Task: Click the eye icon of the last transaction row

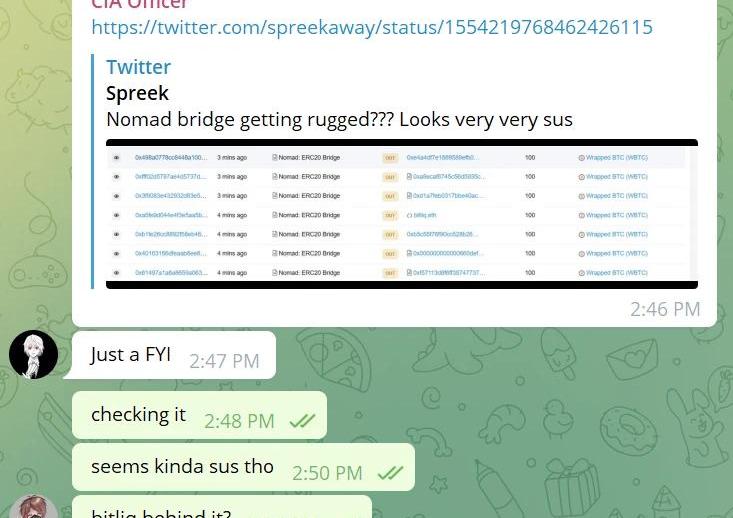Action: pyautogui.click(x=116, y=273)
